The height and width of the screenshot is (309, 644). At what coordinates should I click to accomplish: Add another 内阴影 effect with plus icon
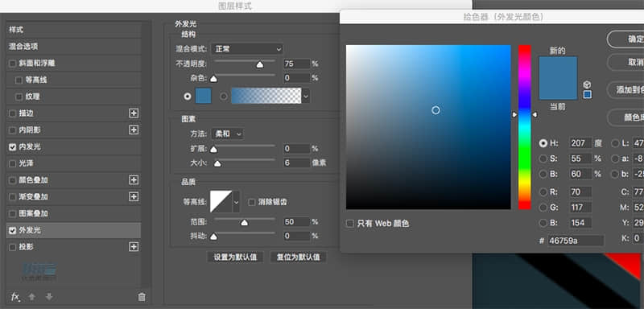134,130
